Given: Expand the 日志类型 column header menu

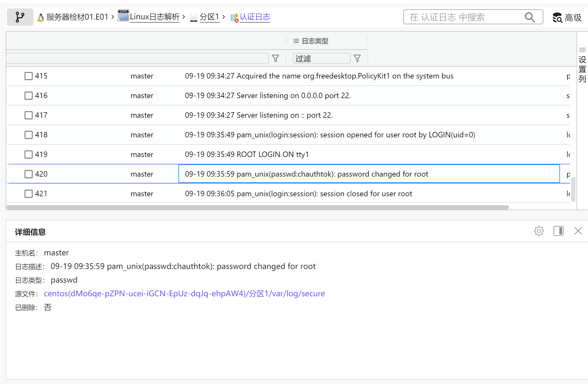Looking at the screenshot, I should pyautogui.click(x=296, y=41).
